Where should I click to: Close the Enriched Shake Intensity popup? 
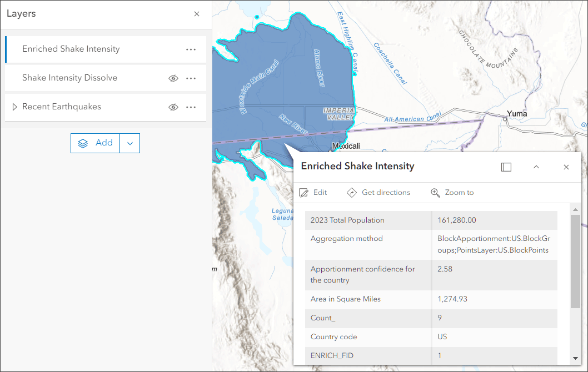[566, 167]
